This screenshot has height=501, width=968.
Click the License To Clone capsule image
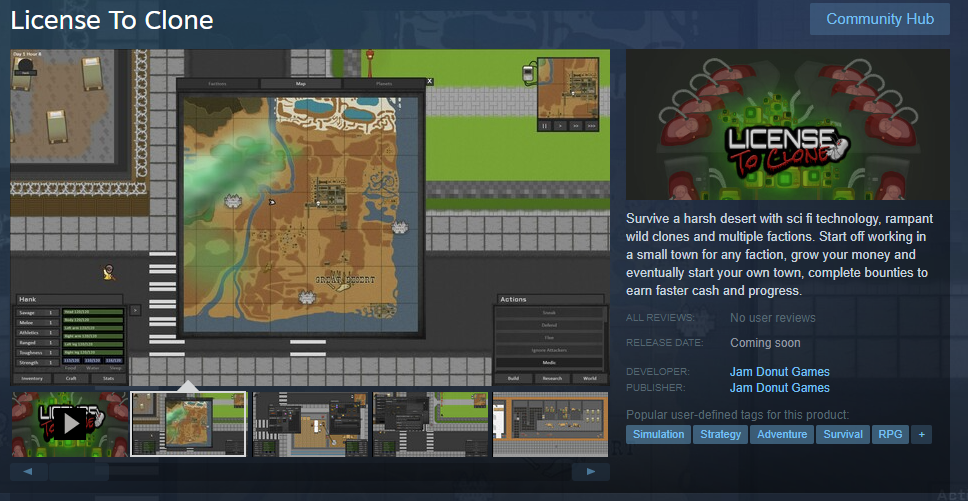[x=788, y=125]
